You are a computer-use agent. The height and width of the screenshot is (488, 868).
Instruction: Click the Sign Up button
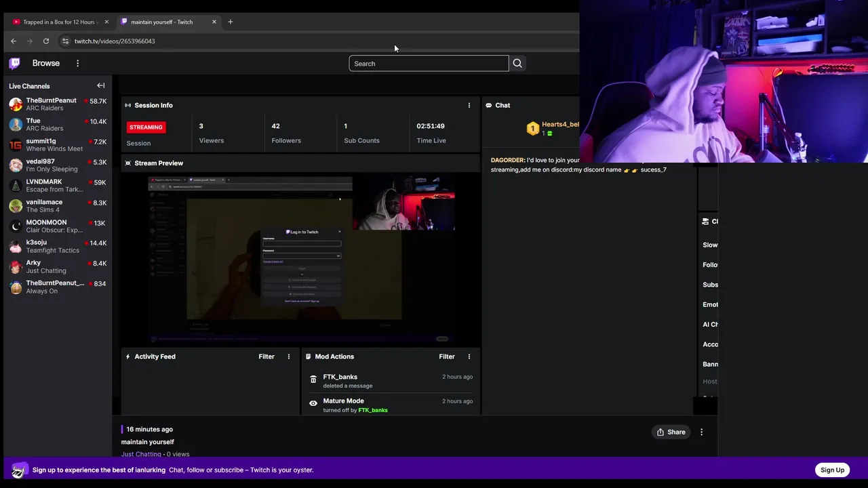[832, 470]
